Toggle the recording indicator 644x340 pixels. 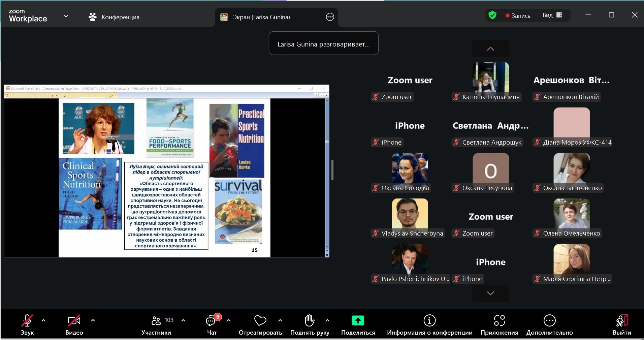[x=518, y=16]
